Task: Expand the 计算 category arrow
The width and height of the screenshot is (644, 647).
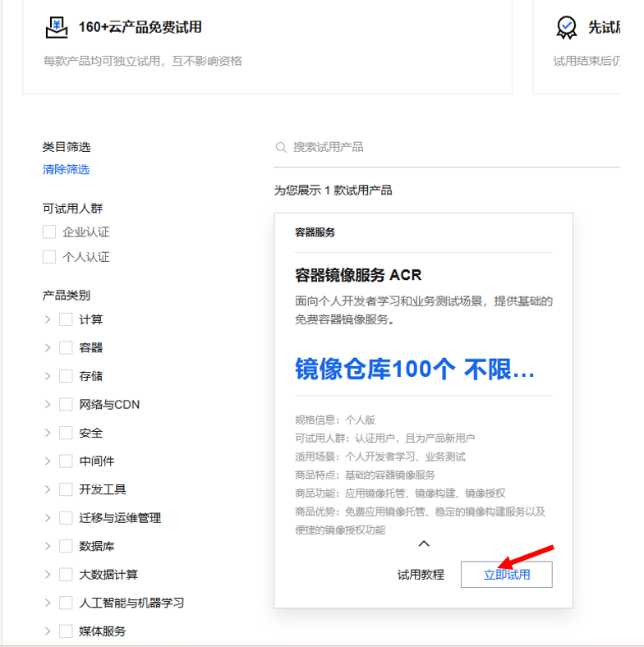Action: click(x=48, y=319)
